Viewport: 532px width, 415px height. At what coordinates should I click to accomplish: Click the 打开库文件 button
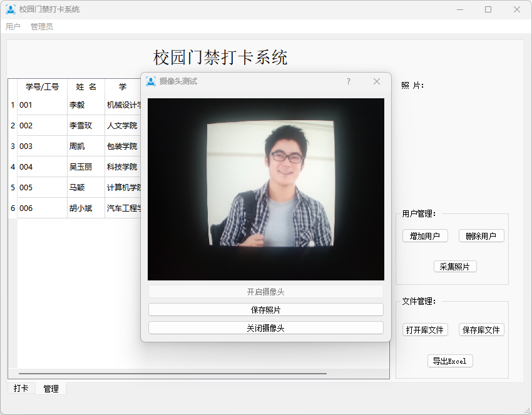tap(425, 330)
